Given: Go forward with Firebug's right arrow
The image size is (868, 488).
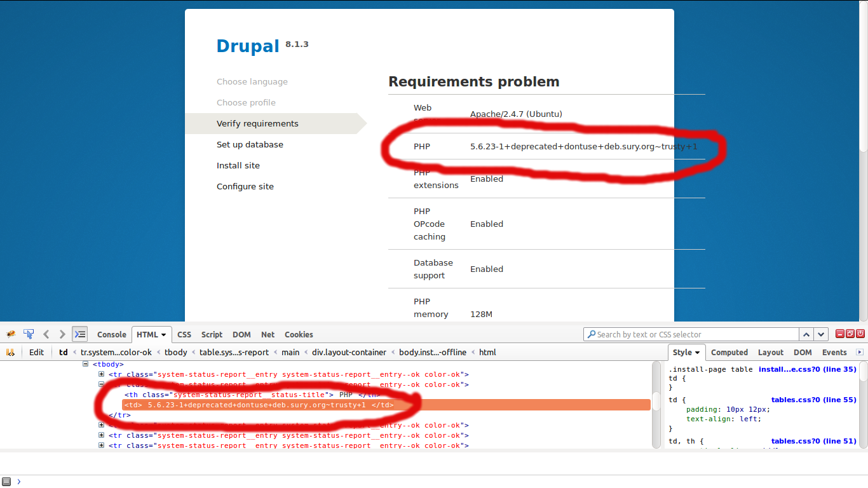Looking at the screenshot, I should point(62,334).
